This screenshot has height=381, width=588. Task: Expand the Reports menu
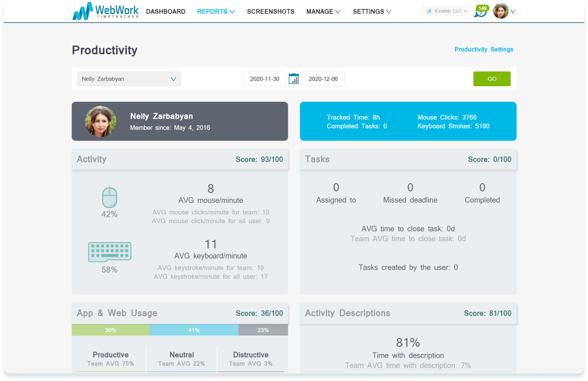(x=216, y=11)
